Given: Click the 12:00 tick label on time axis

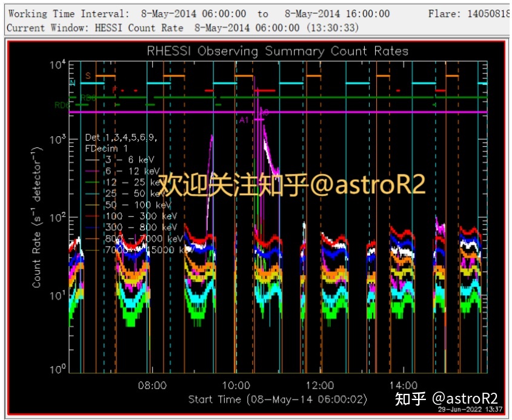Looking at the screenshot, I should click(319, 385).
